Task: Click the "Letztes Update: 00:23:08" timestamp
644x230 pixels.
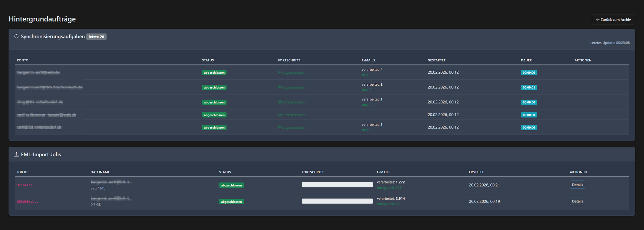Action: [610, 43]
